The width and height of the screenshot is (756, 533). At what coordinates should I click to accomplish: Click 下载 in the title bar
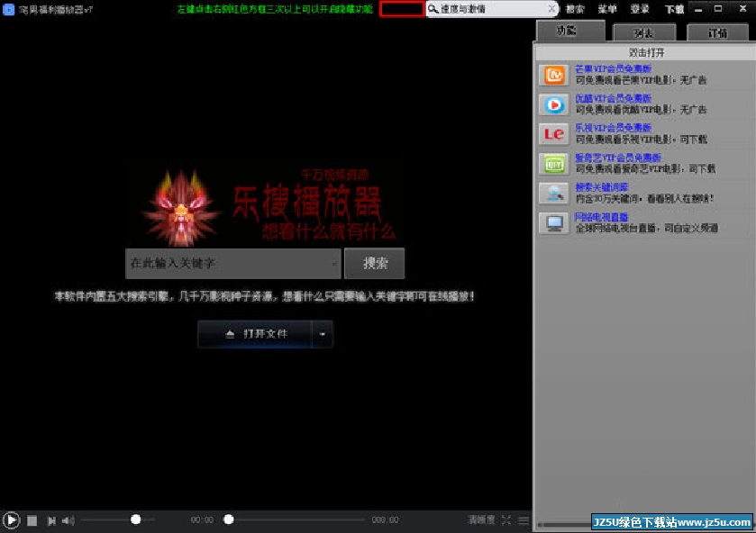pos(674,9)
